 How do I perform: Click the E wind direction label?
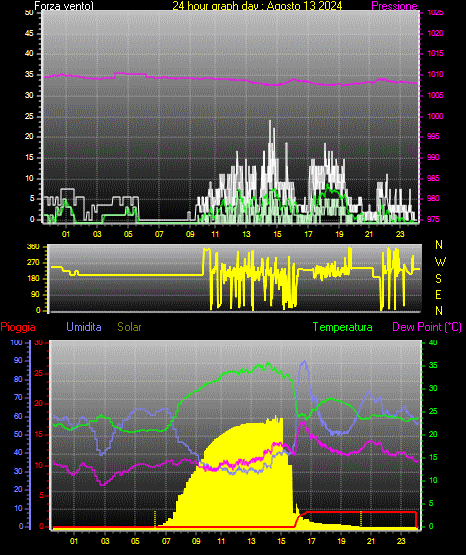coord(438,294)
